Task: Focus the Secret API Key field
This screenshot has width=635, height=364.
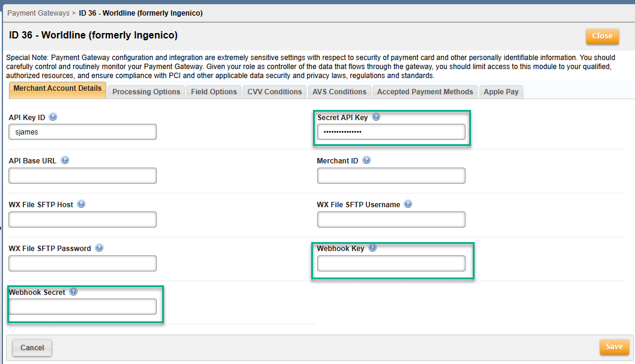Action: tap(391, 132)
